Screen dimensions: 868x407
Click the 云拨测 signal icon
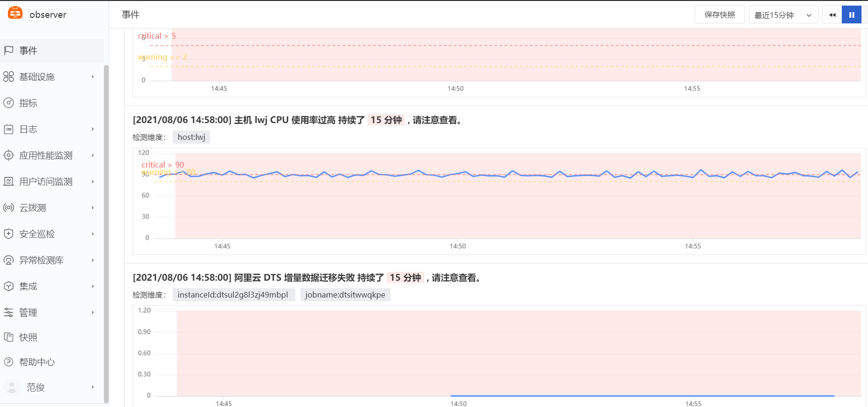click(x=8, y=208)
